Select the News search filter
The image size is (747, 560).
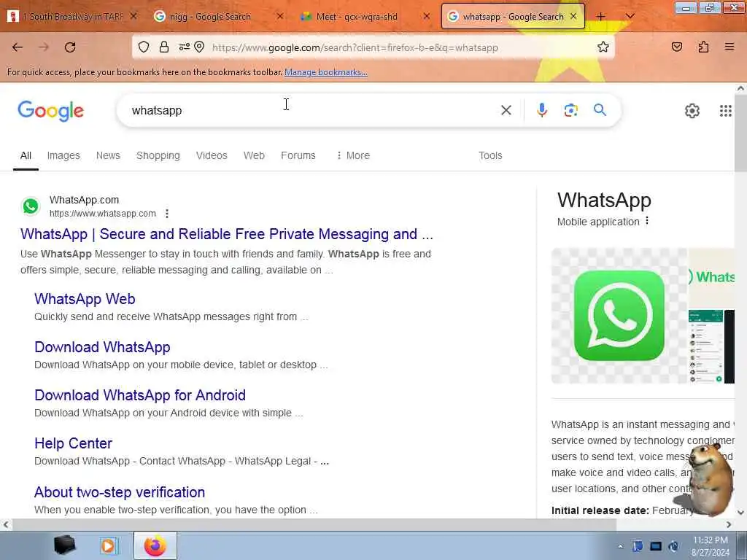[x=108, y=156]
